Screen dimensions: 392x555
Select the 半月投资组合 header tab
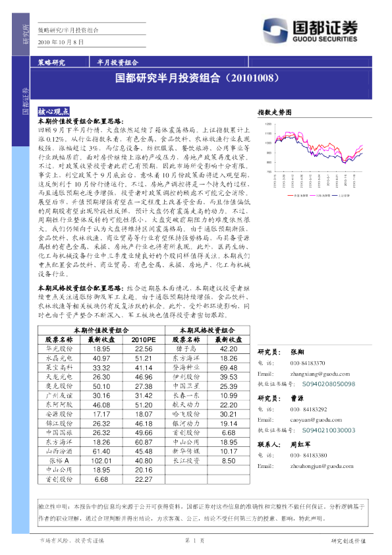(x=117, y=63)
